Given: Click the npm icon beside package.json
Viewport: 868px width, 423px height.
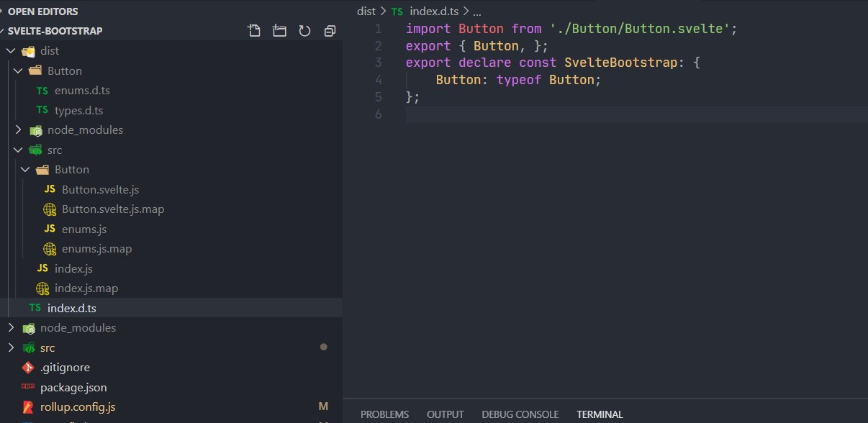Looking at the screenshot, I should point(28,387).
